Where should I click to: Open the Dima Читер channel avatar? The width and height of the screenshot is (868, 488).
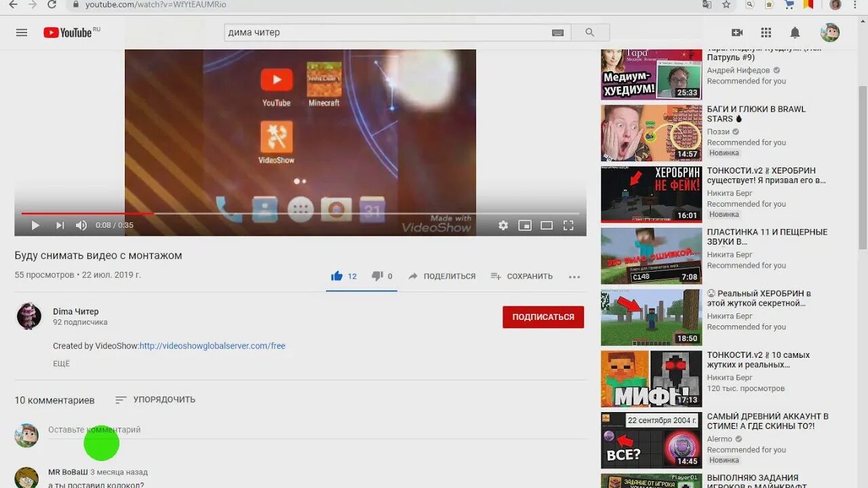29,317
